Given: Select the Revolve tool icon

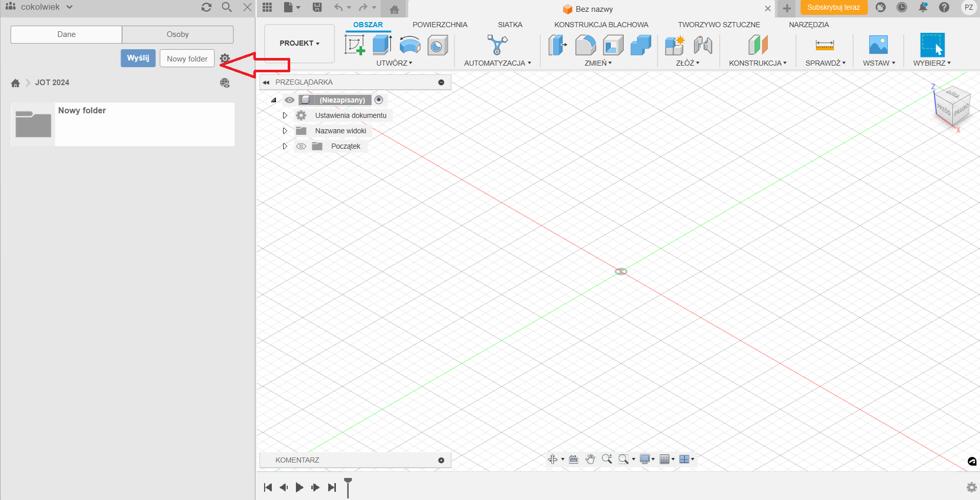Looking at the screenshot, I should pos(409,45).
